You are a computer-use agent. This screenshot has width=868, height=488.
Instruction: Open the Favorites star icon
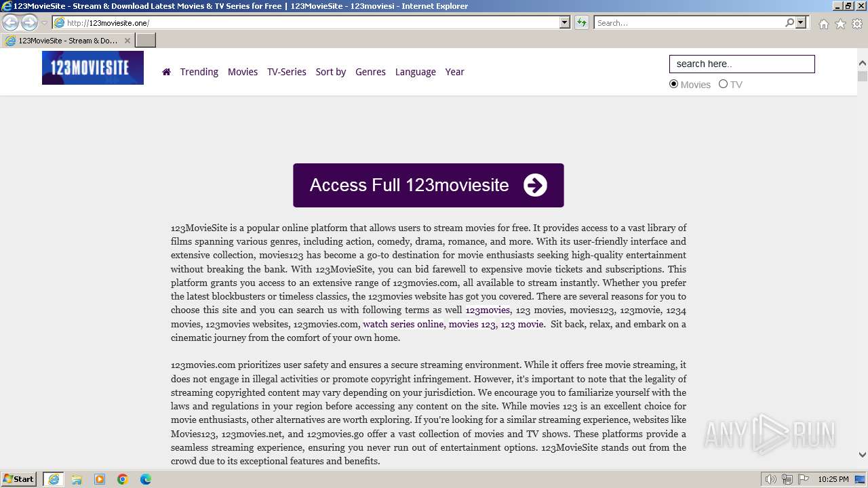click(x=840, y=24)
